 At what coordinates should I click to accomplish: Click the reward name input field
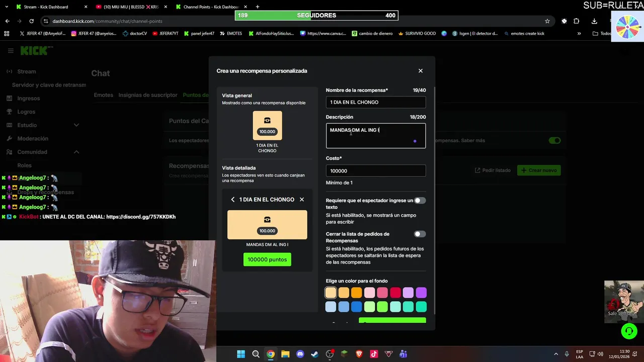pos(376,102)
